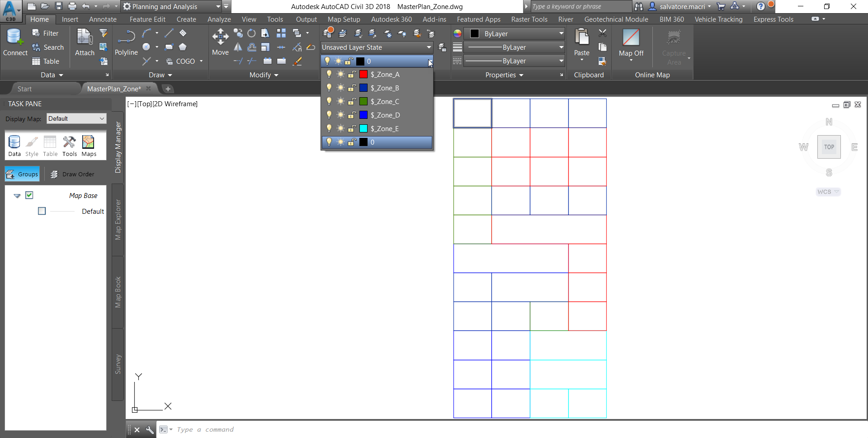Collapse the Map Base tree group
Viewport: 868px width, 438px height.
pyautogui.click(x=17, y=196)
